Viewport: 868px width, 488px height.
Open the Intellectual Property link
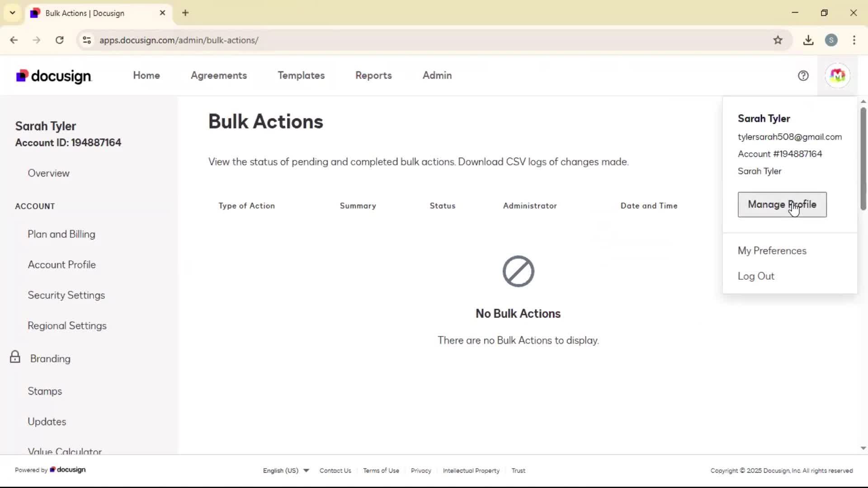pyautogui.click(x=471, y=470)
